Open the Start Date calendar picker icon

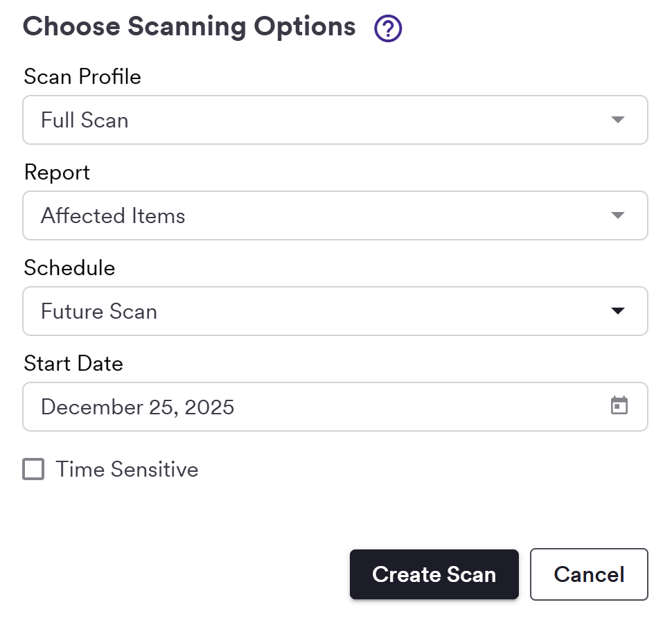pyautogui.click(x=619, y=406)
